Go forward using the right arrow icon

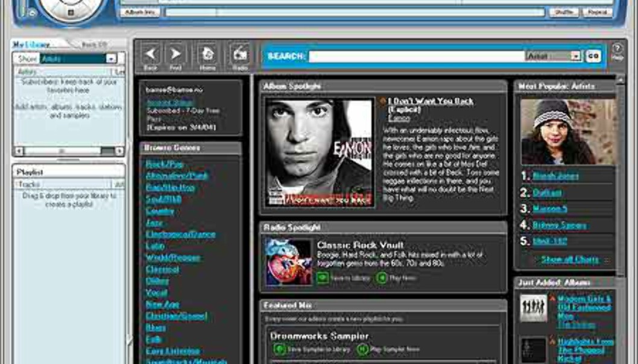pos(175,54)
